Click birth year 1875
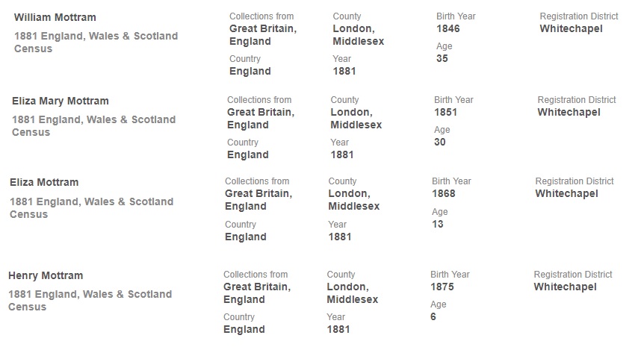The height and width of the screenshot is (347, 644). click(442, 287)
